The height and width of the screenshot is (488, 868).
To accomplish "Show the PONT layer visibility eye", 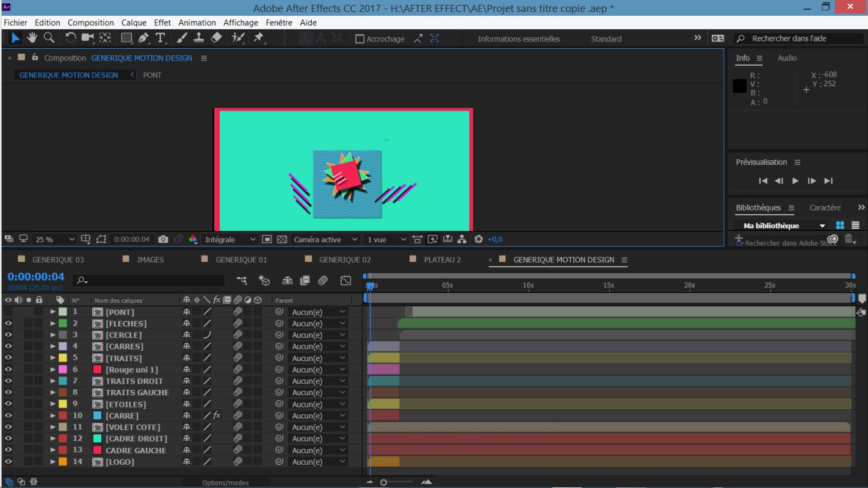I will click(8, 312).
